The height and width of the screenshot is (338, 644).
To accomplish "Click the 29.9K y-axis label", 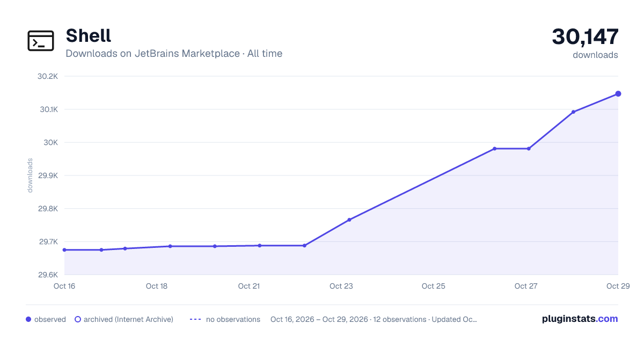I will click(47, 175).
